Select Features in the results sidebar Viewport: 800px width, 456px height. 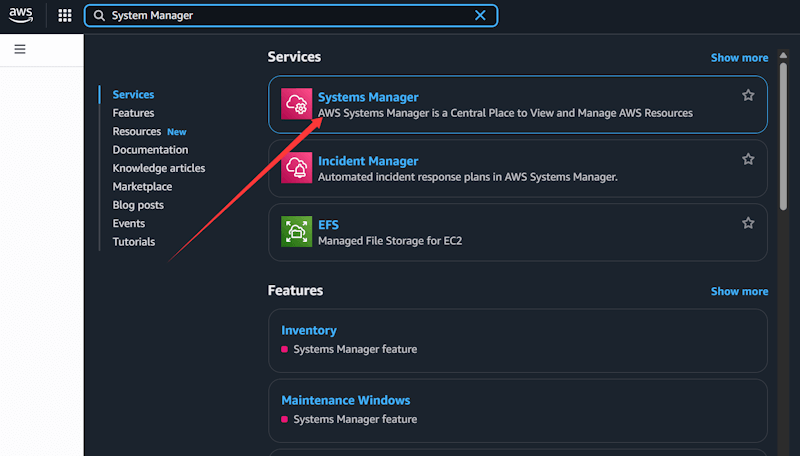point(133,113)
